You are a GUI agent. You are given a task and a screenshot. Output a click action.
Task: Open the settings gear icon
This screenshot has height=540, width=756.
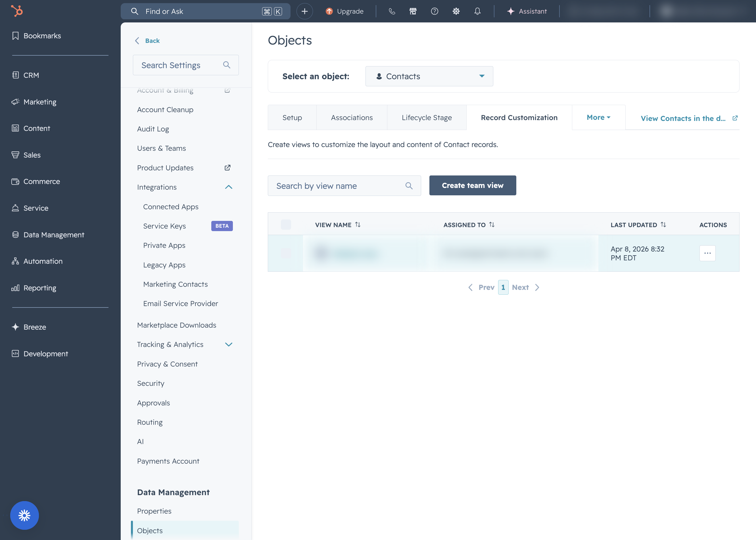coord(456,11)
